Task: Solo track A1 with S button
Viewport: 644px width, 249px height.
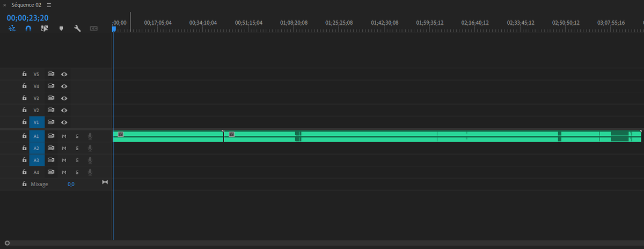Action: point(77,136)
